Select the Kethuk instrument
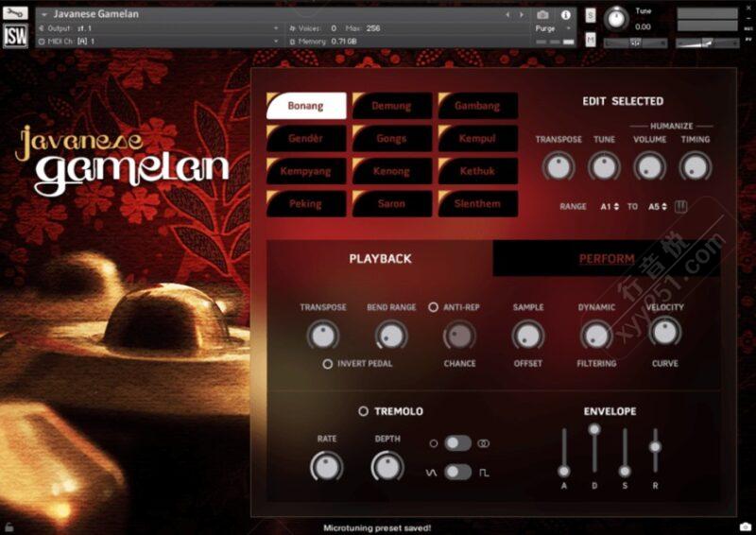The width and height of the screenshot is (756, 535). (x=478, y=171)
